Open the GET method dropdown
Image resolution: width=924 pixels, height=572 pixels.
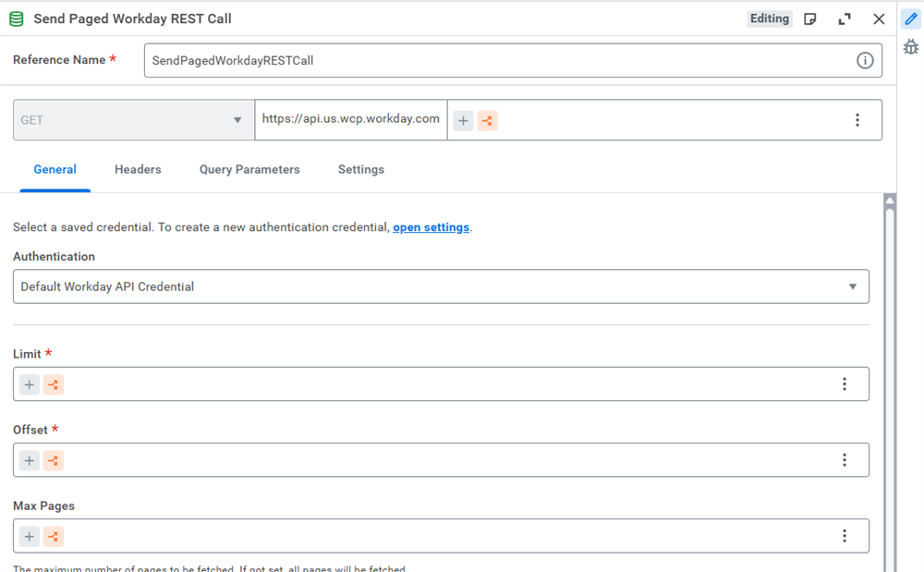134,120
